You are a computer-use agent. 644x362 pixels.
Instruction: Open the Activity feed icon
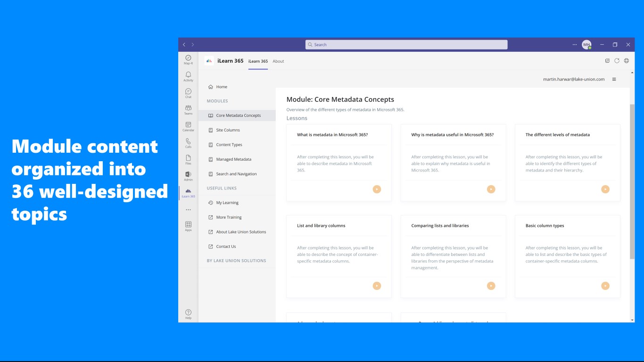188,76
